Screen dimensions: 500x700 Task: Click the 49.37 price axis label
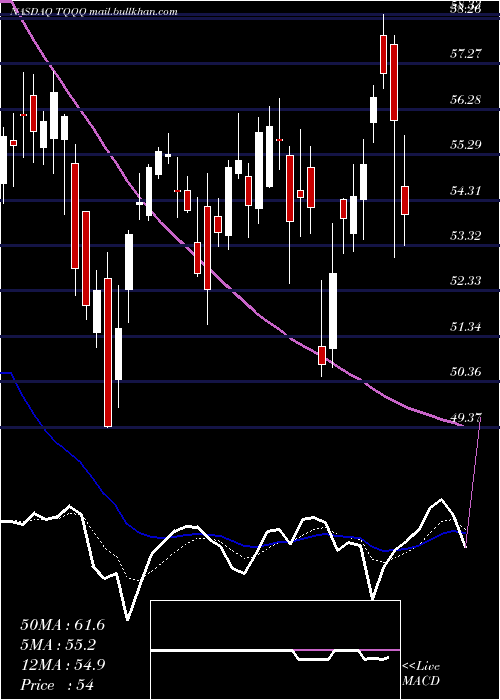click(x=466, y=418)
